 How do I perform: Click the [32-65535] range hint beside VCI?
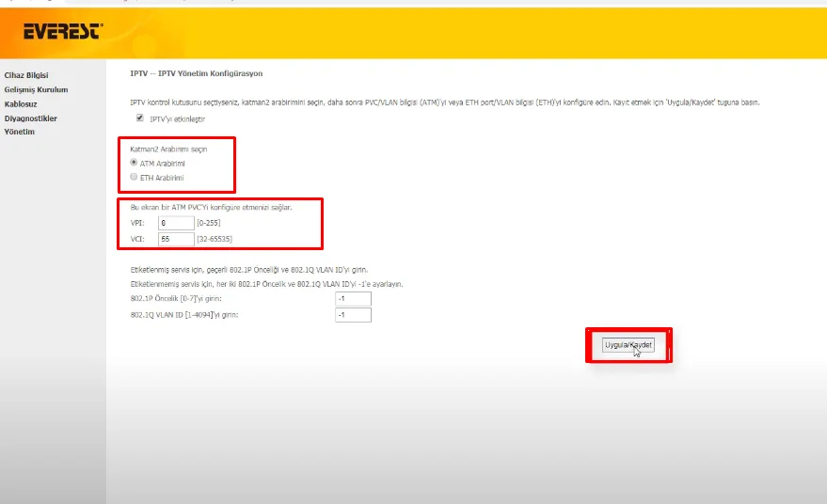(x=215, y=240)
